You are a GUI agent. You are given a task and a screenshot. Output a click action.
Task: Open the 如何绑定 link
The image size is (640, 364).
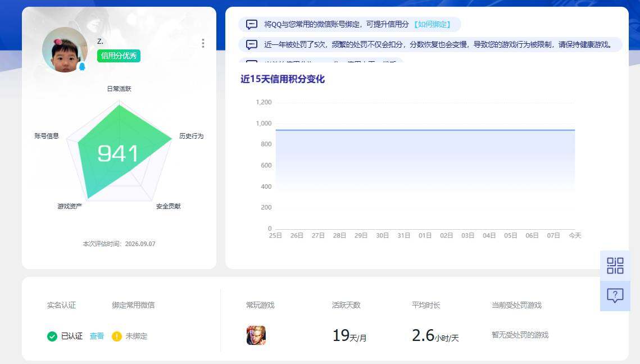point(432,25)
